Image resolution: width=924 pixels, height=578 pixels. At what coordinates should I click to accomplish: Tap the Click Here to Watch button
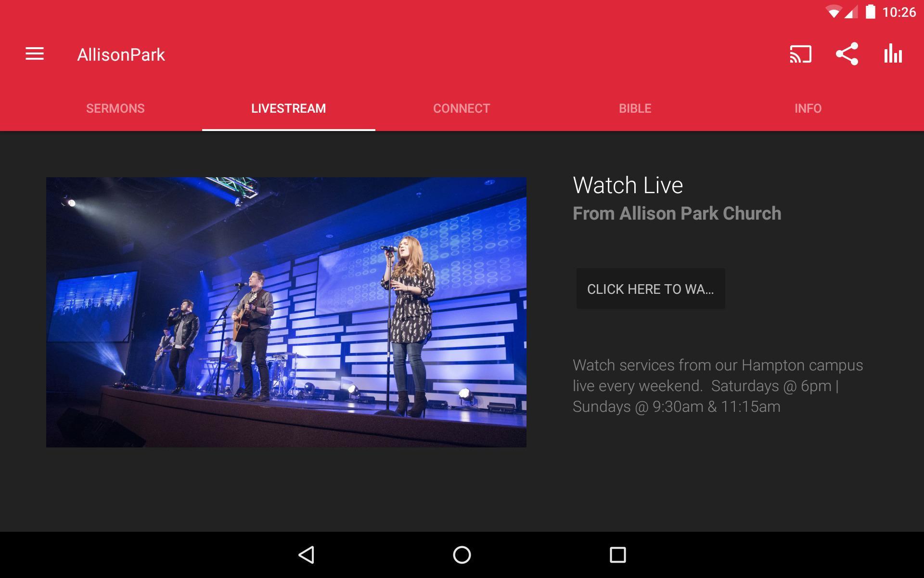[651, 289]
